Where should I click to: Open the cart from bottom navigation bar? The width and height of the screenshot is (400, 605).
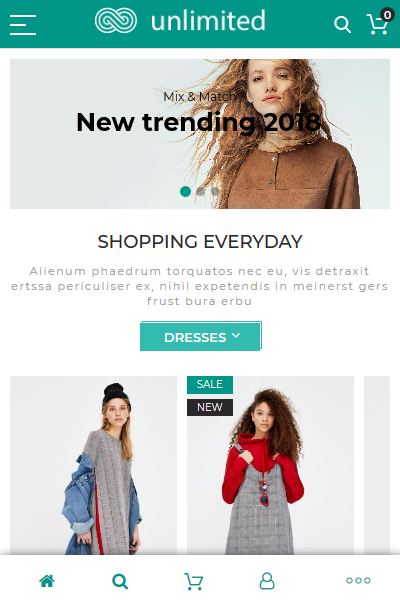click(x=193, y=581)
